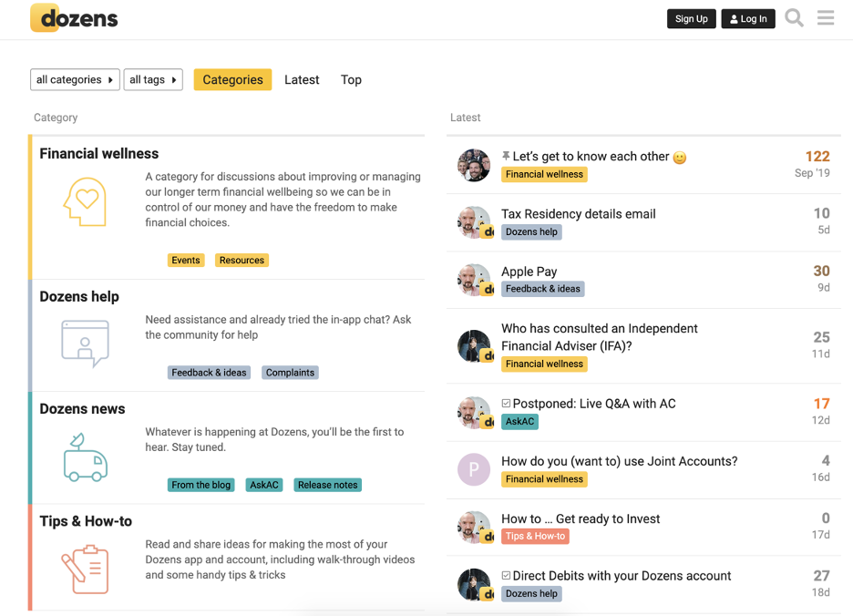Open avatar beside Postponed: Live Q&A topic
The height and width of the screenshot is (616, 853).
[x=475, y=413]
